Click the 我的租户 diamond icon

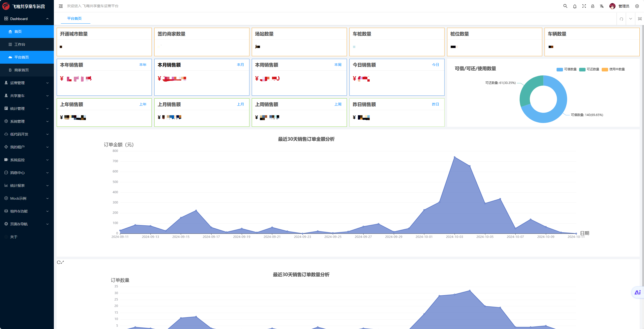click(x=6, y=147)
